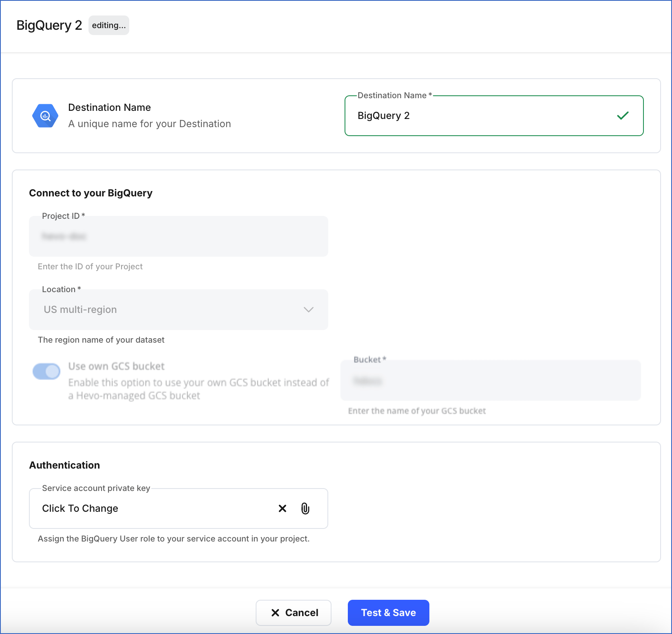This screenshot has width=672, height=634.
Task: Click the Project ID input field
Action: (178, 236)
